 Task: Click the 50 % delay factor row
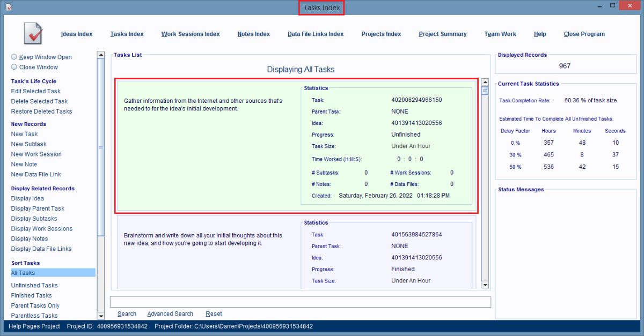pos(562,167)
